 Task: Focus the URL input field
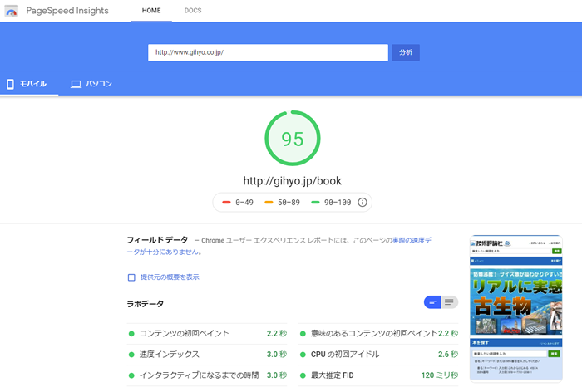pyautogui.click(x=268, y=52)
